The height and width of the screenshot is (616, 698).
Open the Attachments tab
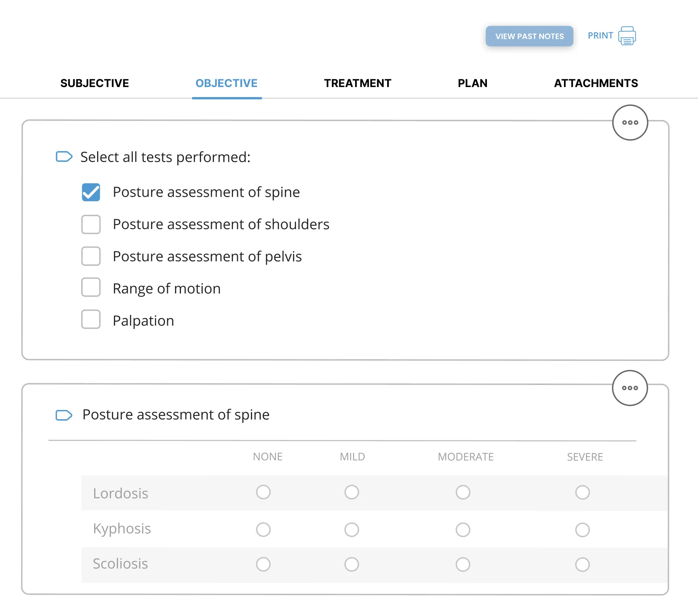[x=596, y=83]
